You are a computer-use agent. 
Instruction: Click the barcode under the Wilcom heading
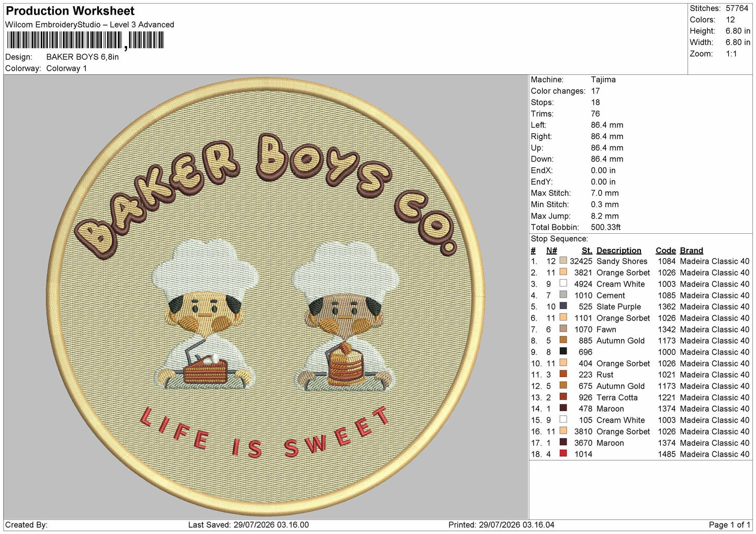click(x=85, y=40)
